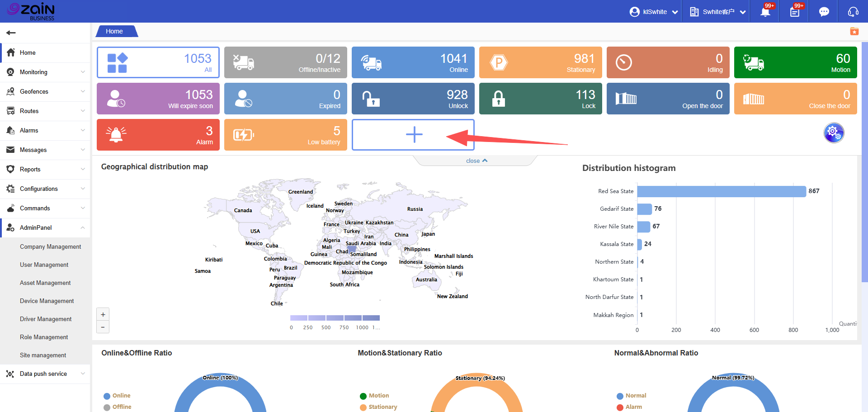Open the task list icon in header
Viewport: 868px width, 412px height.
794,12
